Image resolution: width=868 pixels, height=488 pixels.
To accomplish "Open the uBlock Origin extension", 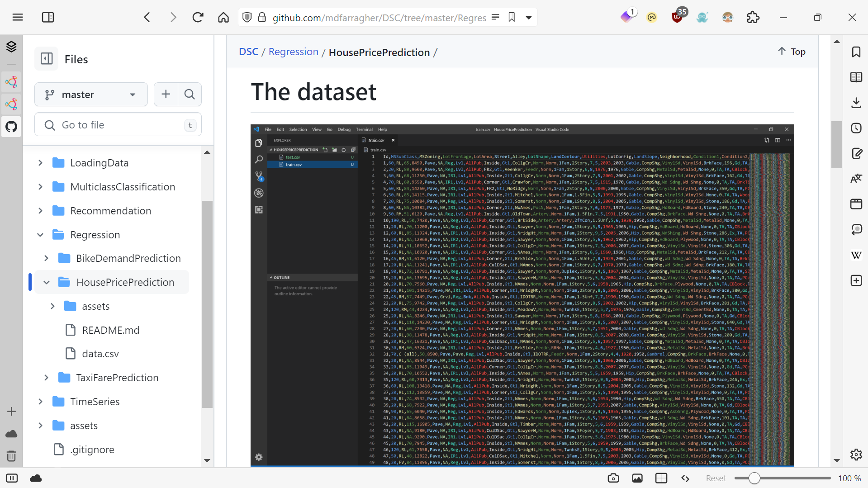I will (x=677, y=17).
